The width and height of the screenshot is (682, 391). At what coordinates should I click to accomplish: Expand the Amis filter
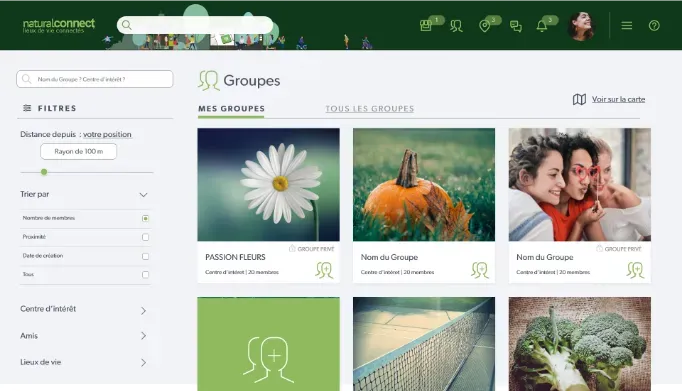(144, 336)
